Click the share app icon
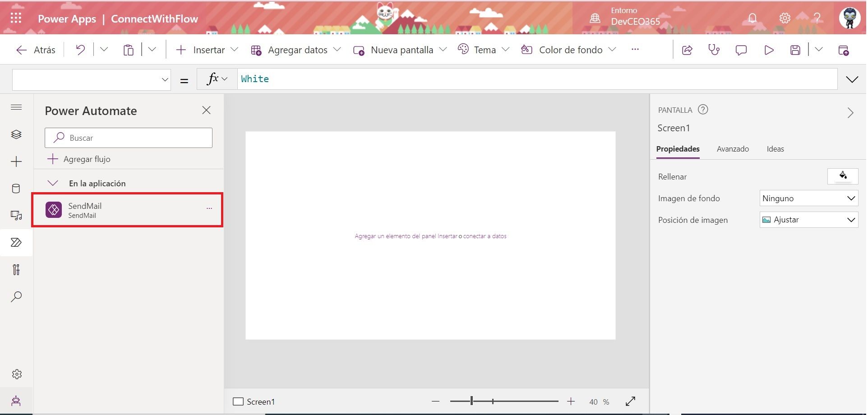 687,50
